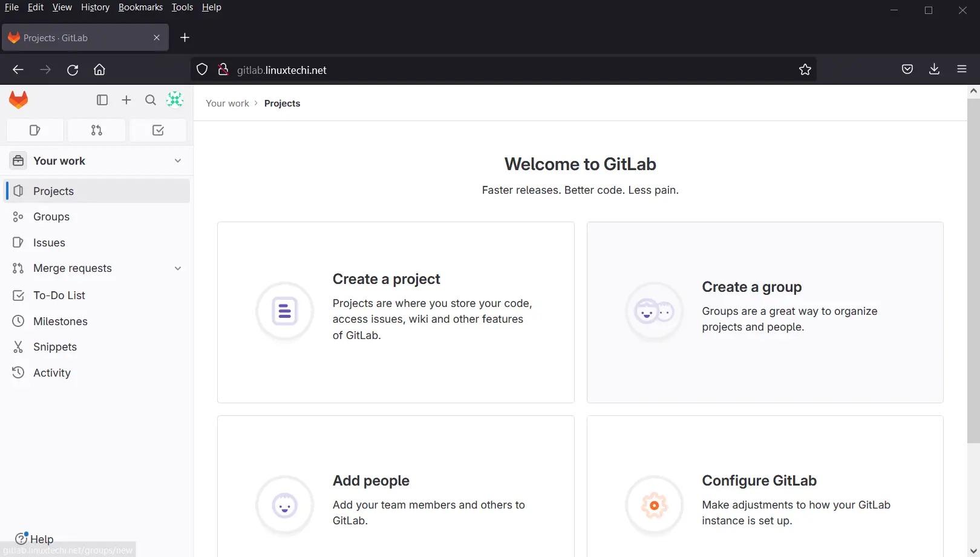This screenshot has width=980, height=557.
Task: Open GitLab search
Action: click(x=150, y=99)
